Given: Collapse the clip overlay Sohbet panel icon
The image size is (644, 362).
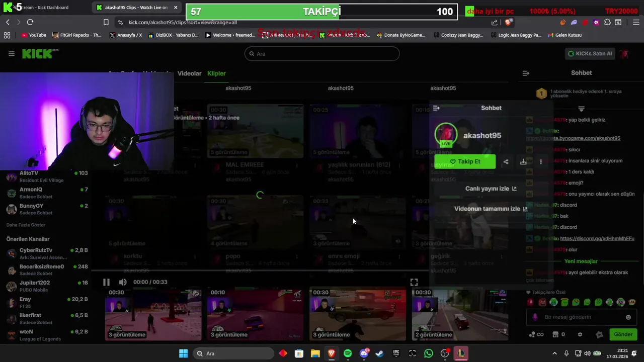Looking at the screenshot, I should 436,108.
